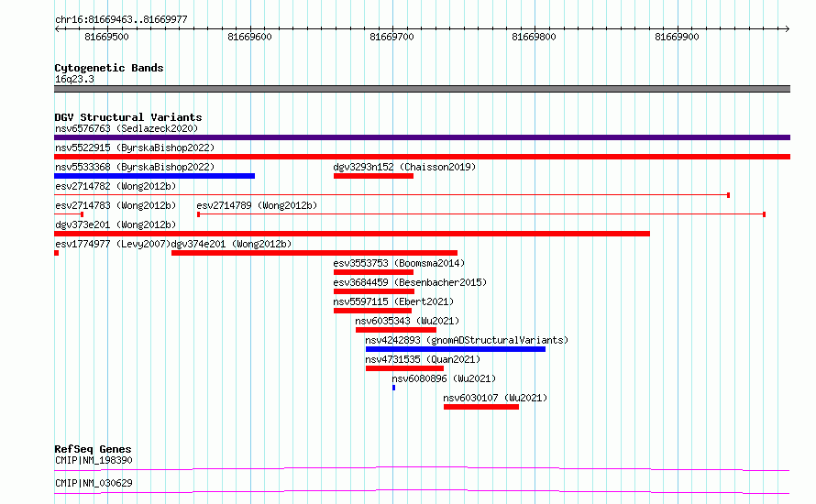Click ruler position 81669900
The height and width of the screenshot is (504, 816).
point(677,37)
